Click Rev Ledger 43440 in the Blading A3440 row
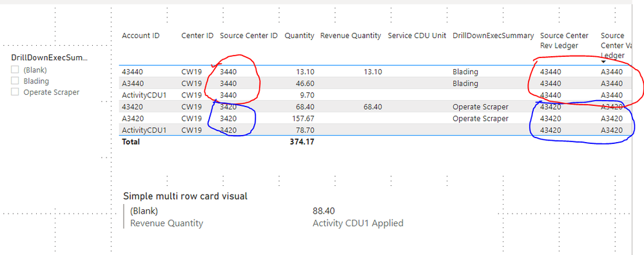The height and width of the screenshot is (255, 644). 551,83
